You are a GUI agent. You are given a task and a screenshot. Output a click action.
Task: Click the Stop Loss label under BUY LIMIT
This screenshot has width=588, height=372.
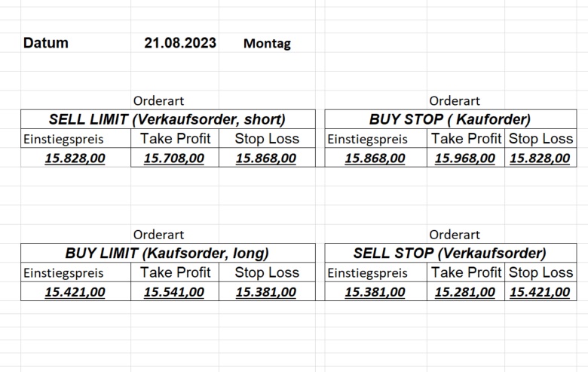click(267, 272)
